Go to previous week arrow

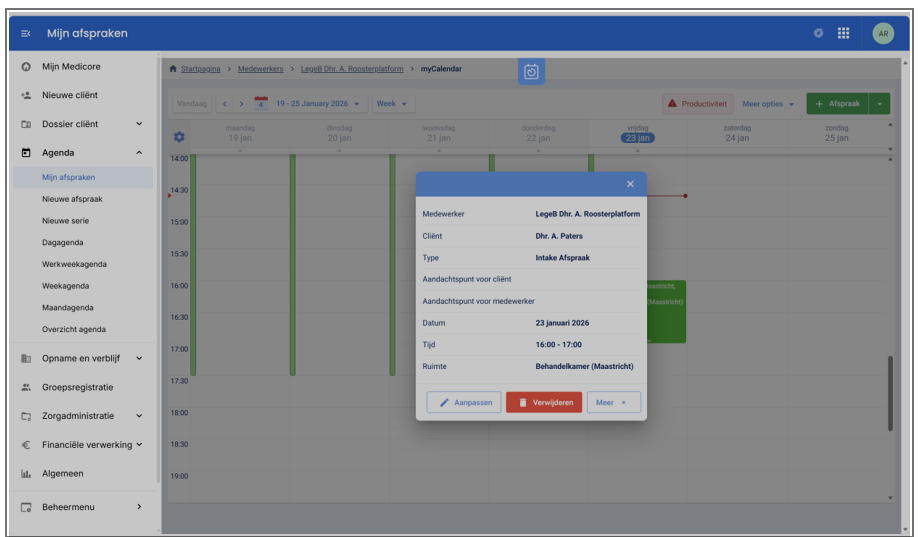pos(225,104)
